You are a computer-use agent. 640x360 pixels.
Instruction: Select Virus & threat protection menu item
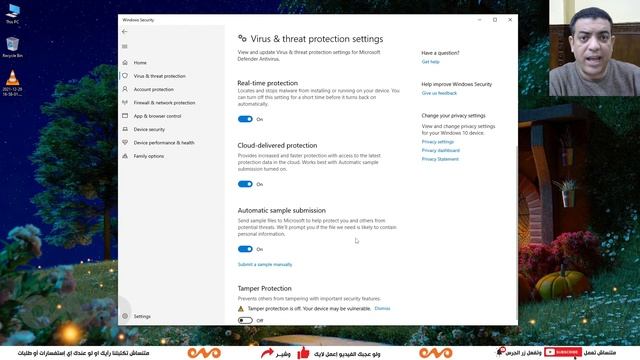click(x=160, y=76)
